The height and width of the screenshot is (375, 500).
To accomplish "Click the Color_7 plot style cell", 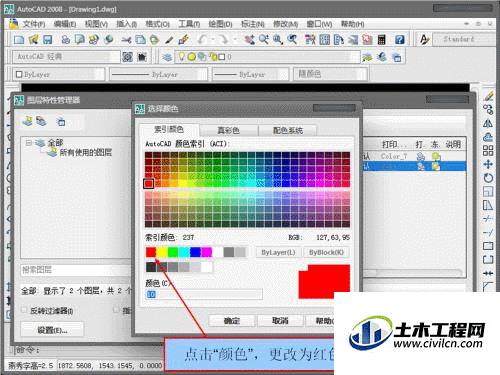I will coord(394,156).
